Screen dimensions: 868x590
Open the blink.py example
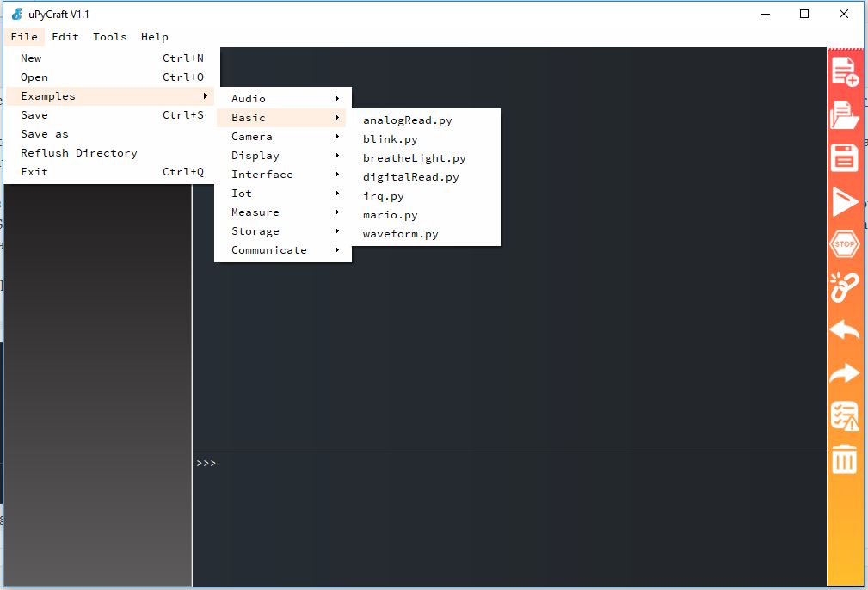tap(426, 139)
